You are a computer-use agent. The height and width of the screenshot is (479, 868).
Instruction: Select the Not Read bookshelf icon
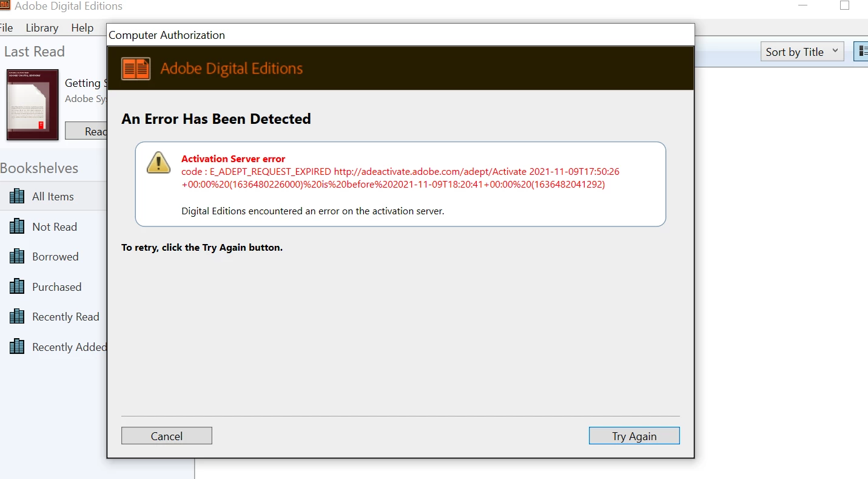[17, 226]
